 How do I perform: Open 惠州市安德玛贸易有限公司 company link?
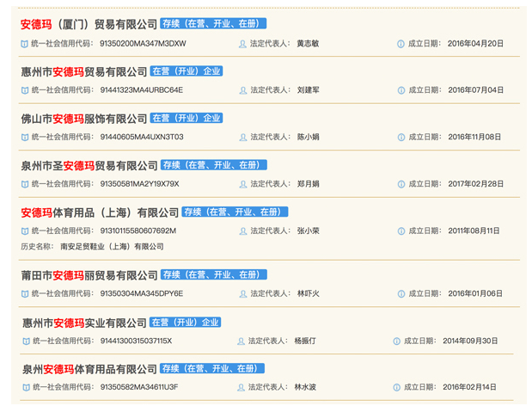click(84, 71)
